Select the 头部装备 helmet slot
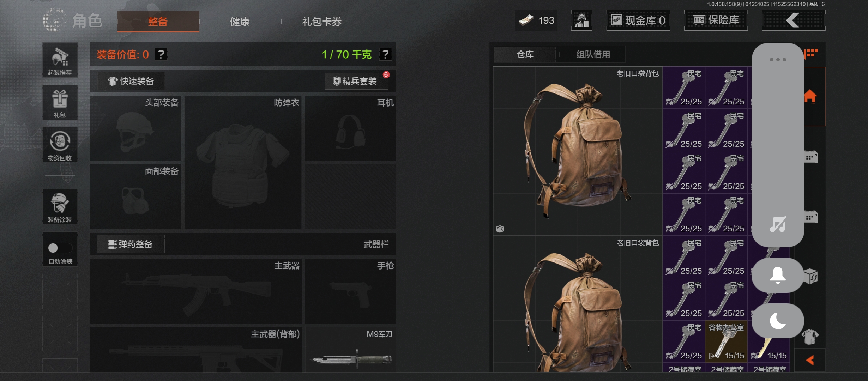Screen dimensions: 868x381 tap(135, 128)
